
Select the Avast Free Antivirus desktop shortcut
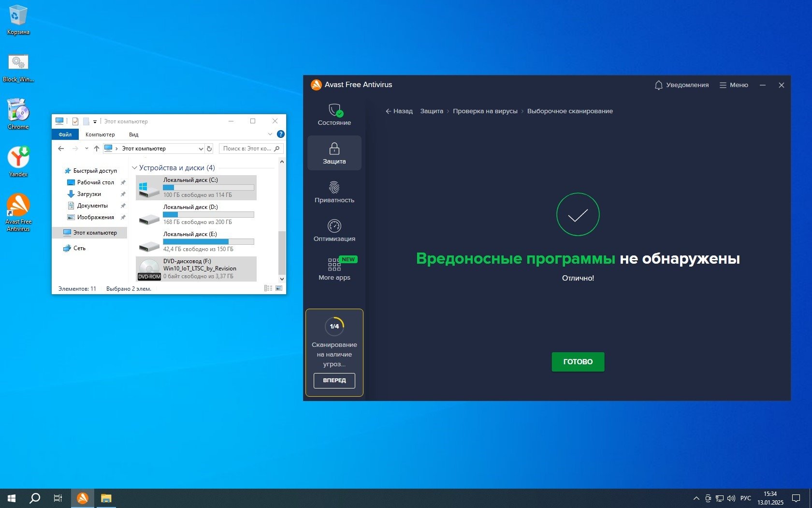(18, 213)
